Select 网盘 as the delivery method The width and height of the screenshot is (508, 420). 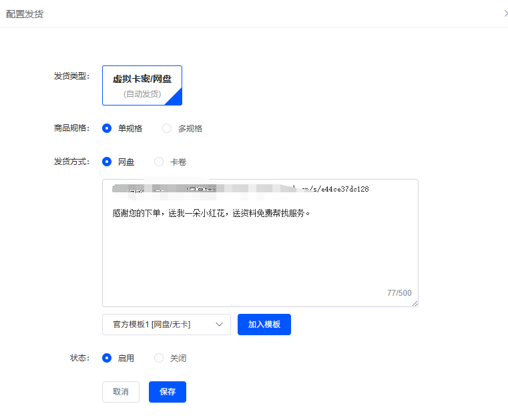tap(107, 162)
